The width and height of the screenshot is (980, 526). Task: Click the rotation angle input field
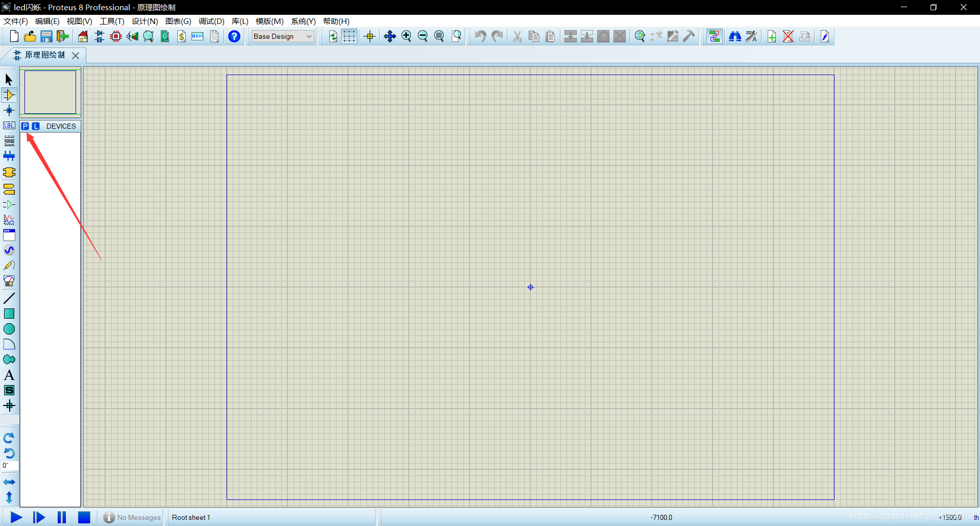(x=10, y=466)
